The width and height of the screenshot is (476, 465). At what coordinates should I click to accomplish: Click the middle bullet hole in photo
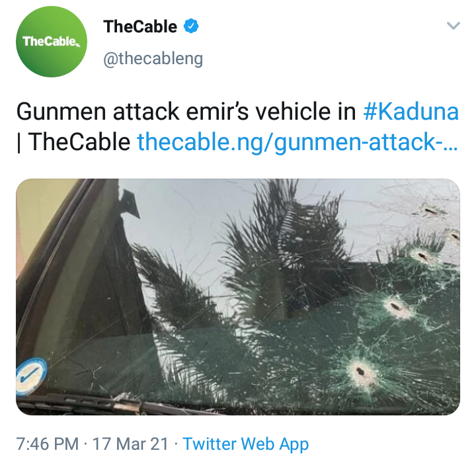coord(395,307)
